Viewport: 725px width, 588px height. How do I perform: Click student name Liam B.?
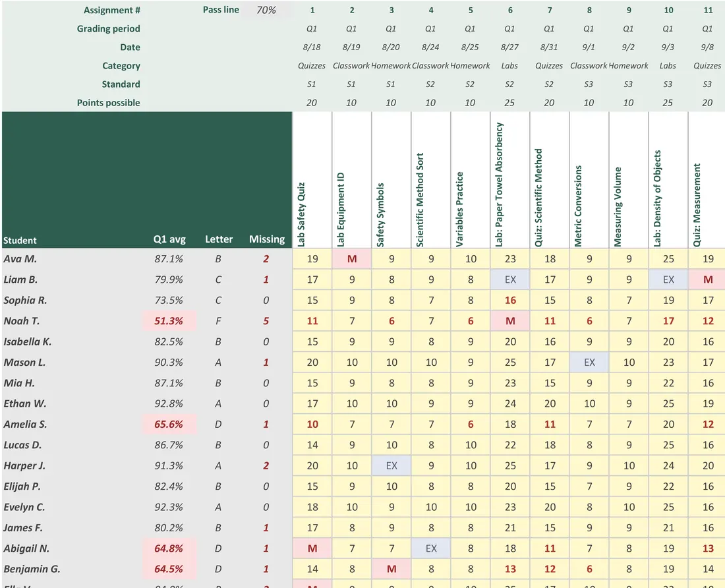click(20, 279)
